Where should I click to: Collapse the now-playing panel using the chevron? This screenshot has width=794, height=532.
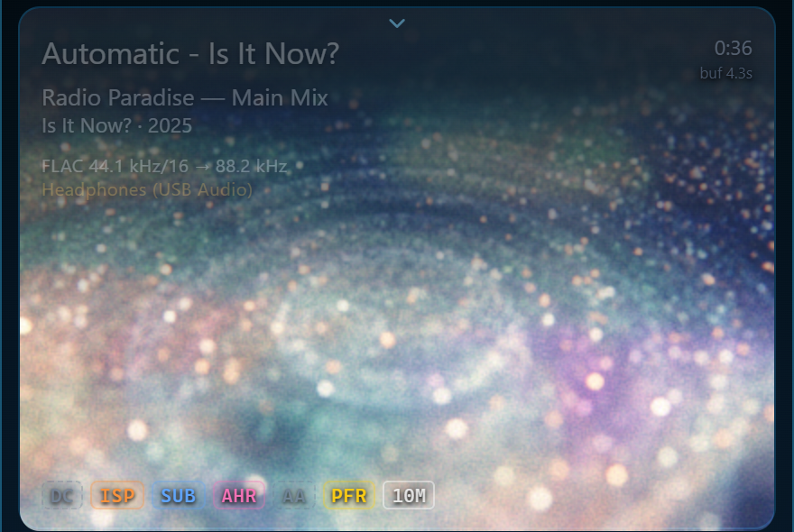coord(397,23)
